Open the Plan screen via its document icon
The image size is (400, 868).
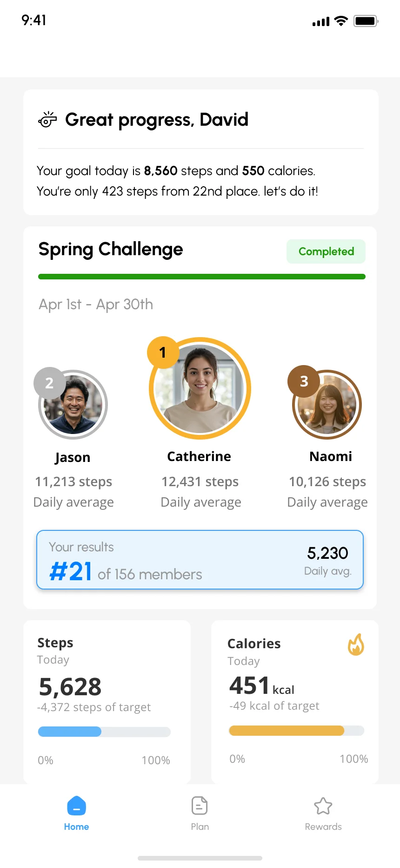pyautogui.click(x=200, y=805)
